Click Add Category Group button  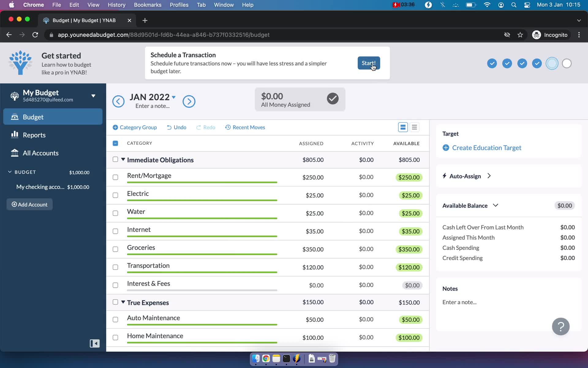135,127
